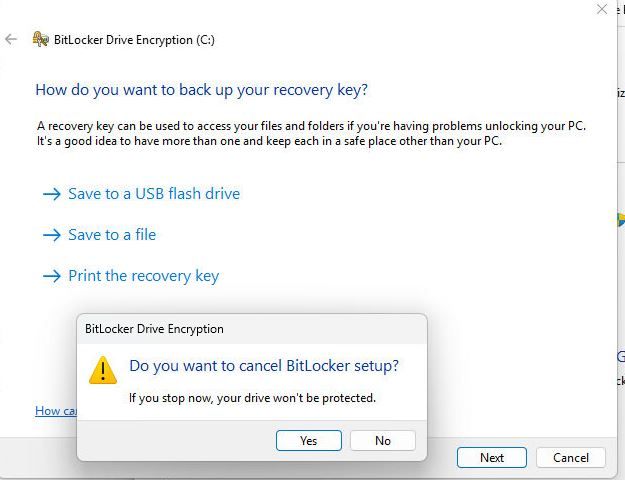Click No to keep BitLocker setup running
The height and width of the screenshot is (480, 625).
(x=383, y=441)
